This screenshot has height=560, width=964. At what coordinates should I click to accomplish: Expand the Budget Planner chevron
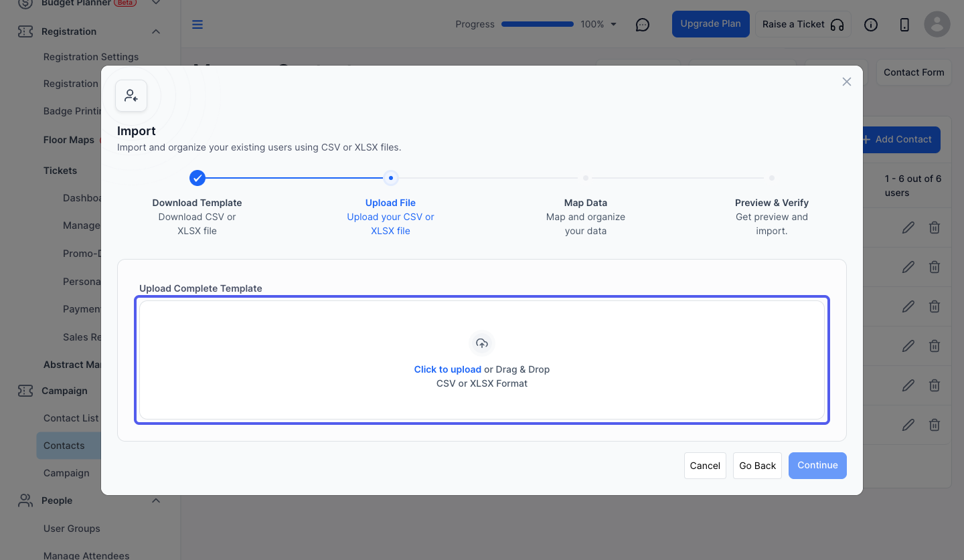[156, 3]
